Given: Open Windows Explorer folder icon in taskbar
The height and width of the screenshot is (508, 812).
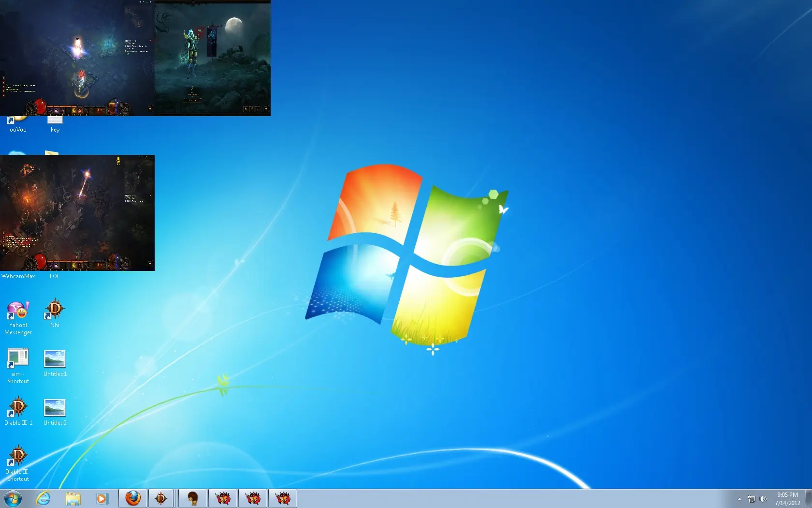Looking at the screenshot, I should (x=73, y=498).
